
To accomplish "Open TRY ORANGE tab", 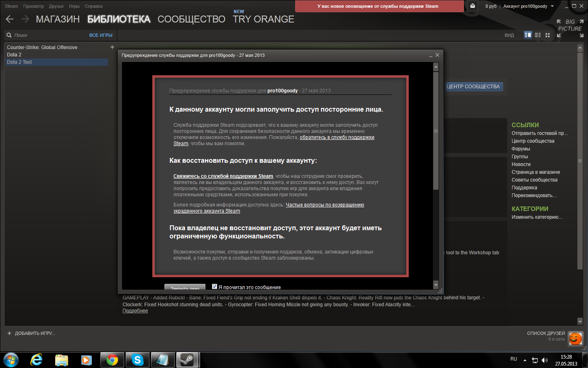I will click(x=263, y=19).
